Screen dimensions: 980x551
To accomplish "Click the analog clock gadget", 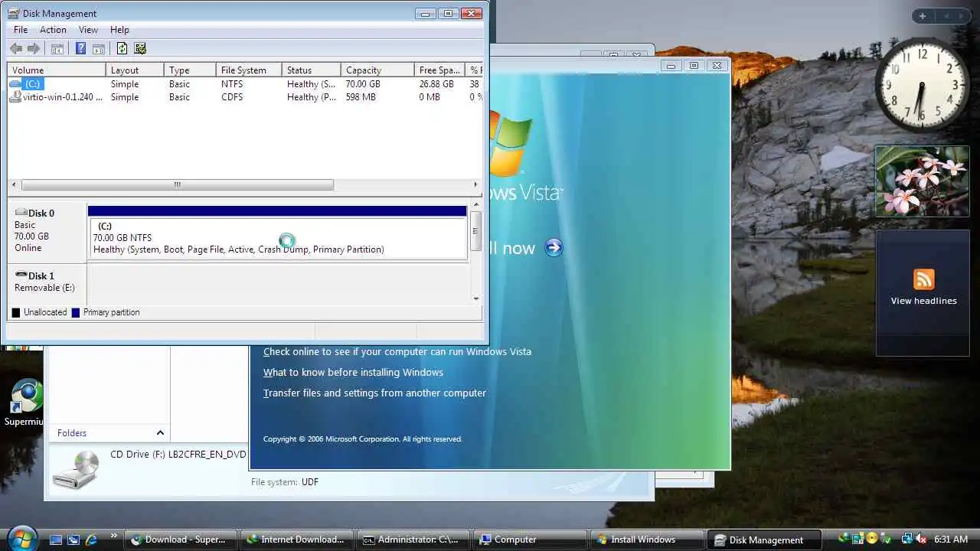I will click(922, 86).
